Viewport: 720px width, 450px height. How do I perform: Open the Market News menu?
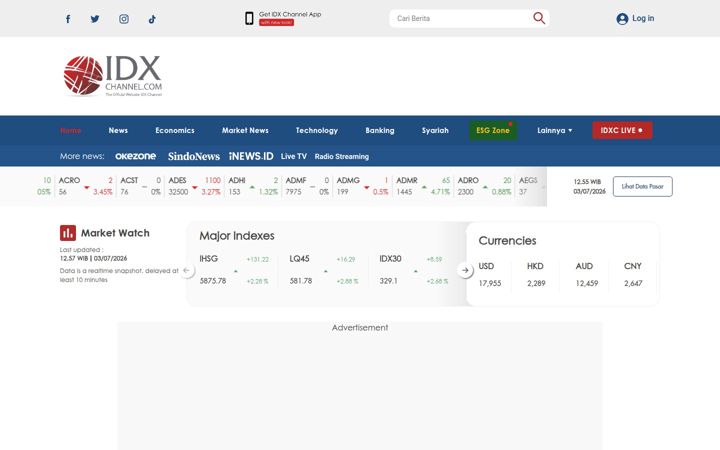point(245,130)
